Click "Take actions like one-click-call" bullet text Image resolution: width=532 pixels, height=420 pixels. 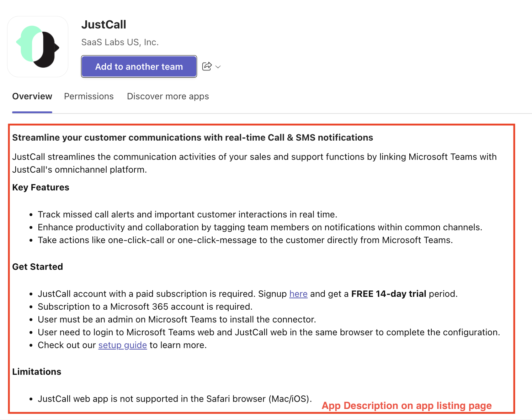click(245, 240)
